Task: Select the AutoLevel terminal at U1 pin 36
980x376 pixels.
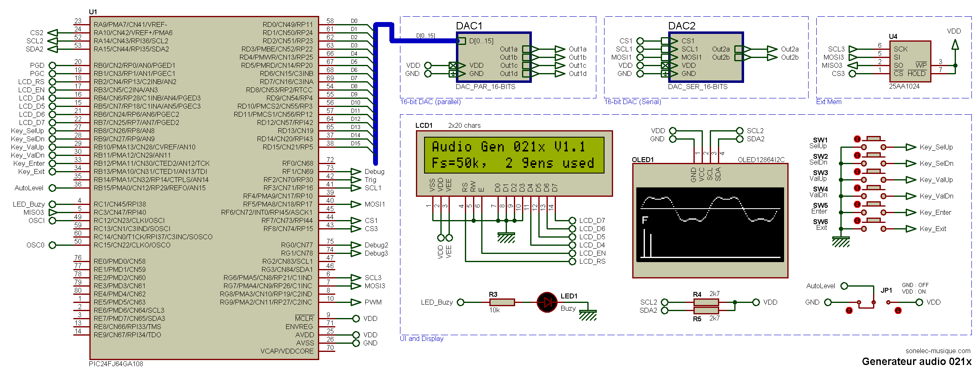Action: pyautogui.click(x=52, y=188)
